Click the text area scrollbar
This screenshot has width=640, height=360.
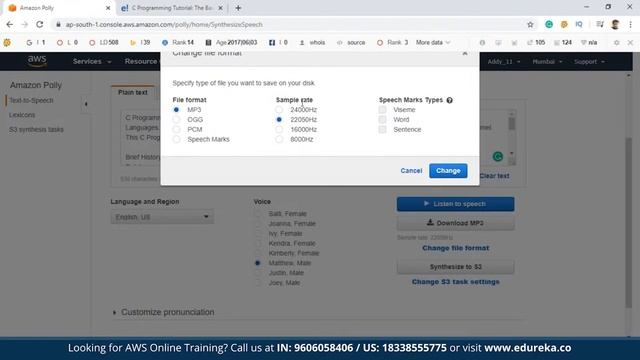[511, 124]
